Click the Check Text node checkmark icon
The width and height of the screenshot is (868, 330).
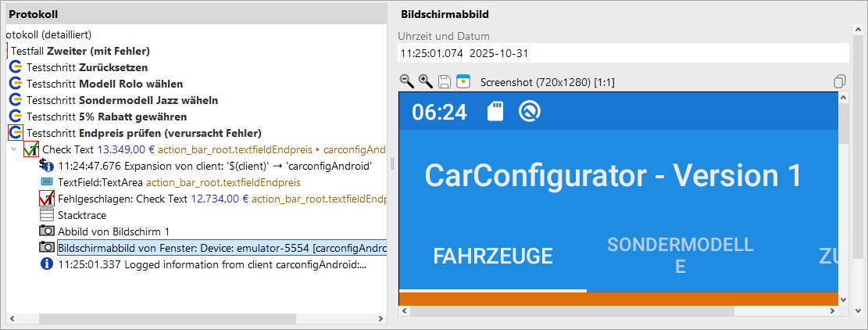(31, 149)
